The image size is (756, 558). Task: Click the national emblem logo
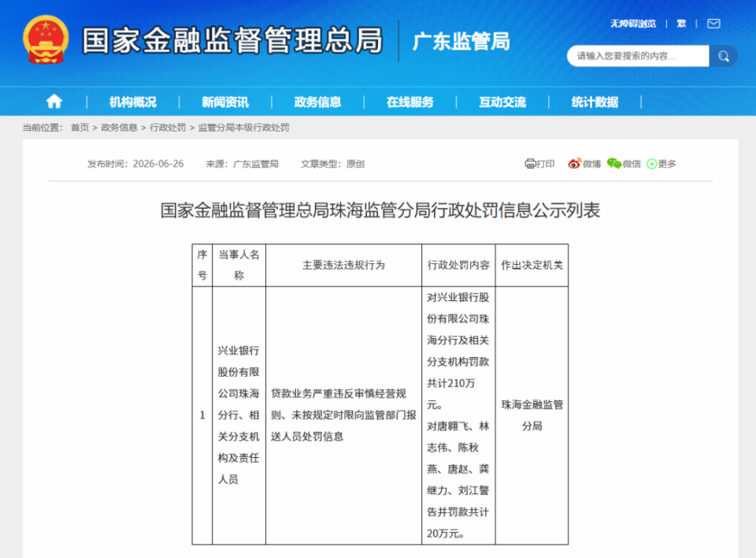(x=46, y=39)
